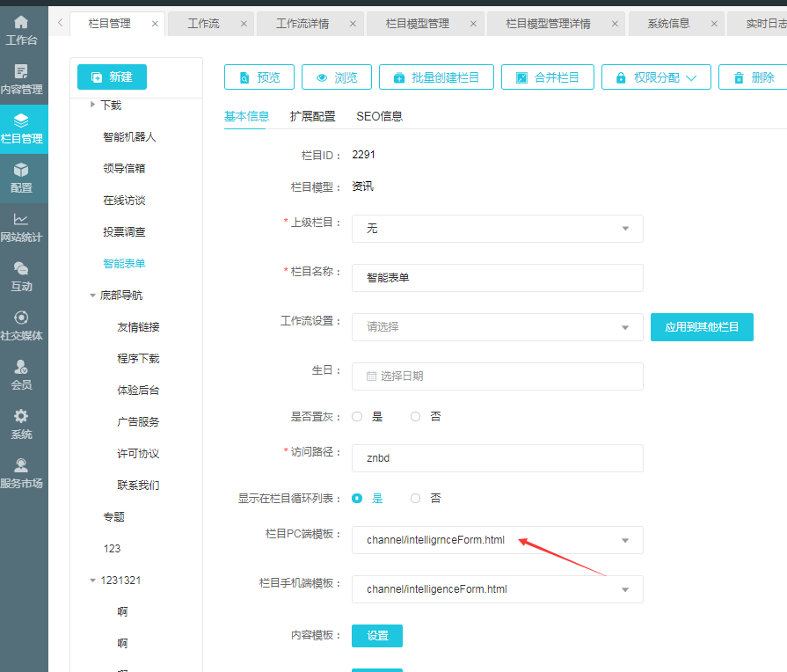Select the 会员 member sidebar icon
This screenshot has height=672, width=787.
(x=21, y=375)
